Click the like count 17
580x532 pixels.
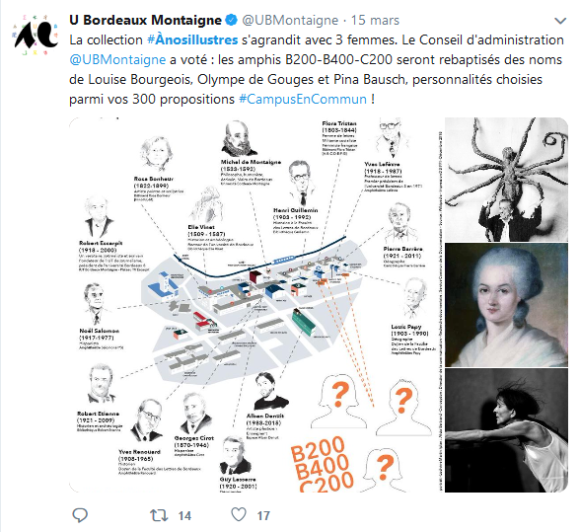pos(263,516)
